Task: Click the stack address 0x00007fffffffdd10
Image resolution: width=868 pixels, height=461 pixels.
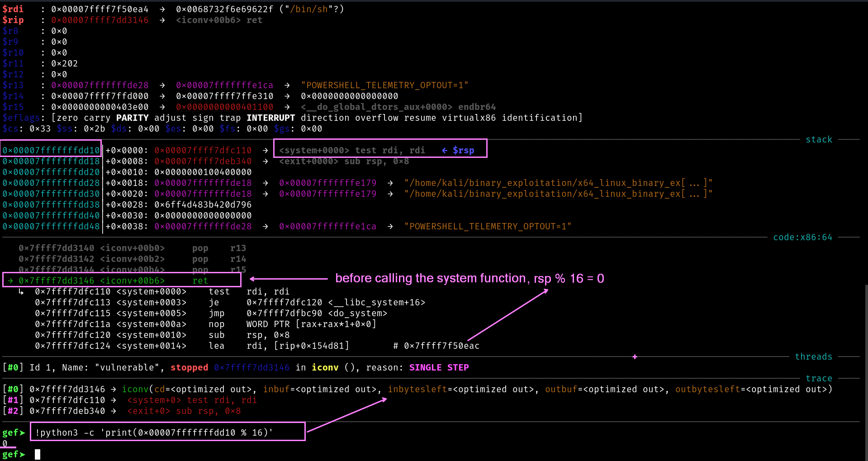Action: 51,150
